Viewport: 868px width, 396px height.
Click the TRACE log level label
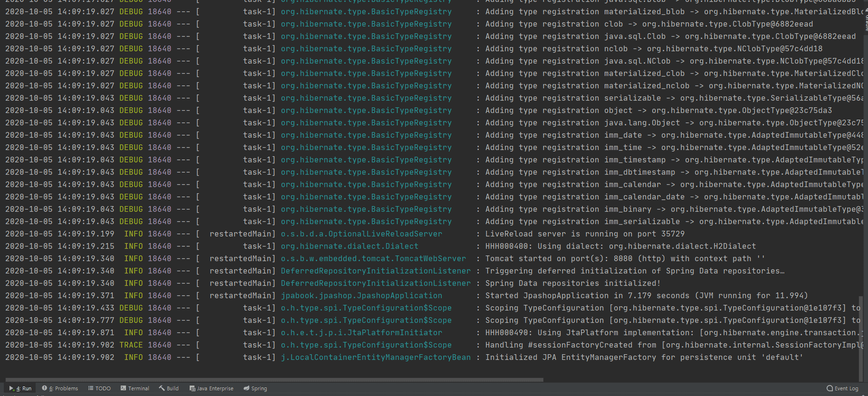click(131, 345)
